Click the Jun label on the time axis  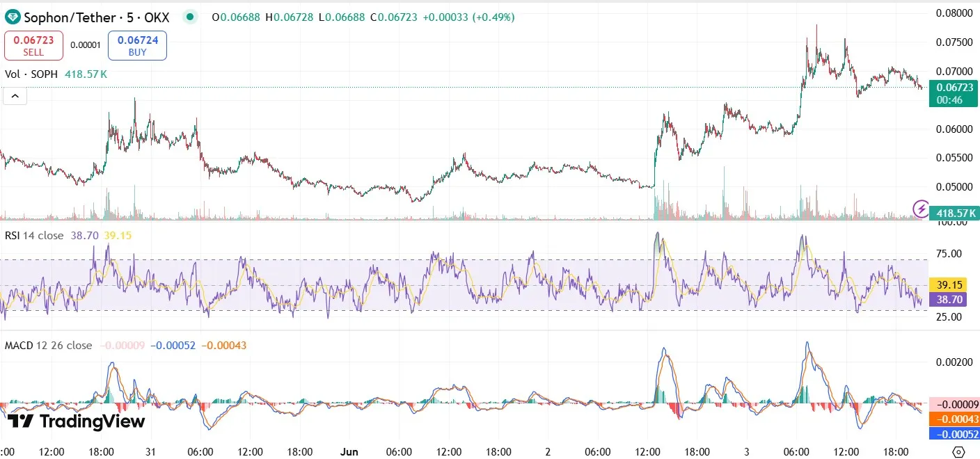pyautogui.click(x=349, y=451)
